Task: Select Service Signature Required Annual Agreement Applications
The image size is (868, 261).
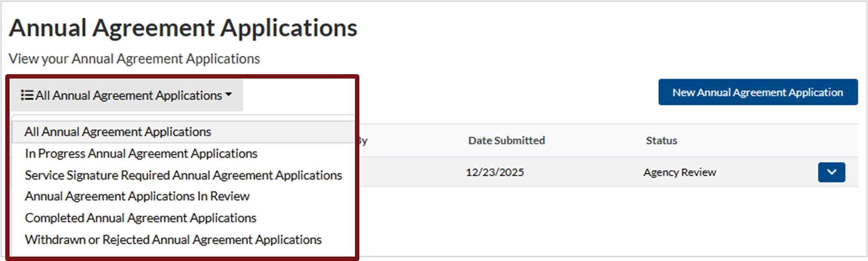Action: [x=183, y=175]
